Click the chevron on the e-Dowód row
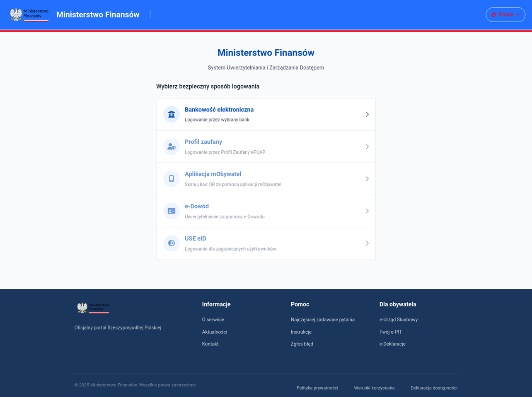532x397 pixels. point(367,211)
